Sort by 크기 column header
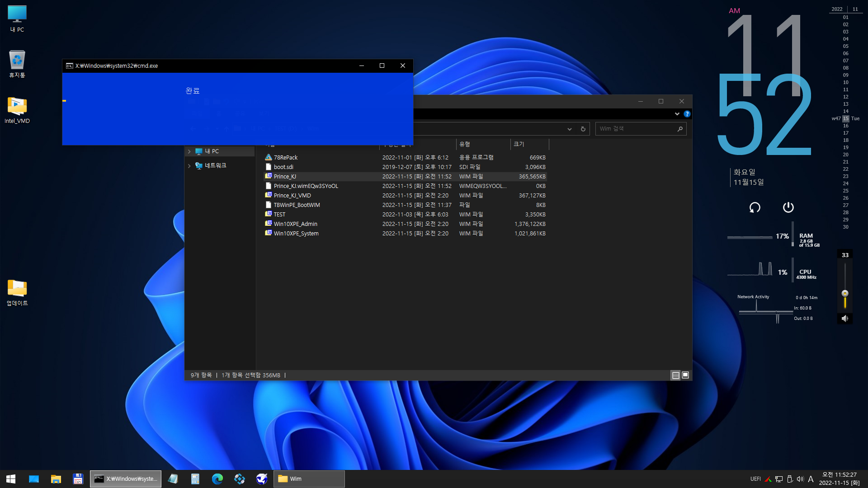 point(529,144)
